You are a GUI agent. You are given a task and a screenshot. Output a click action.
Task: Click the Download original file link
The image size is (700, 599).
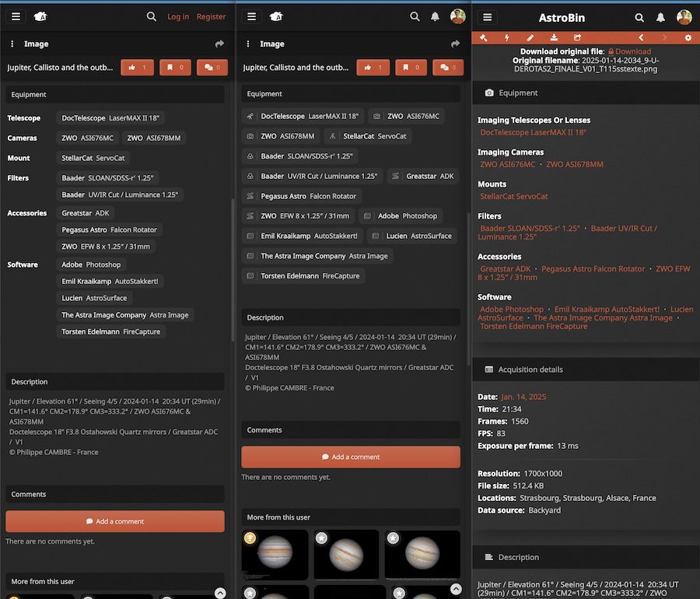click(629, 51)
